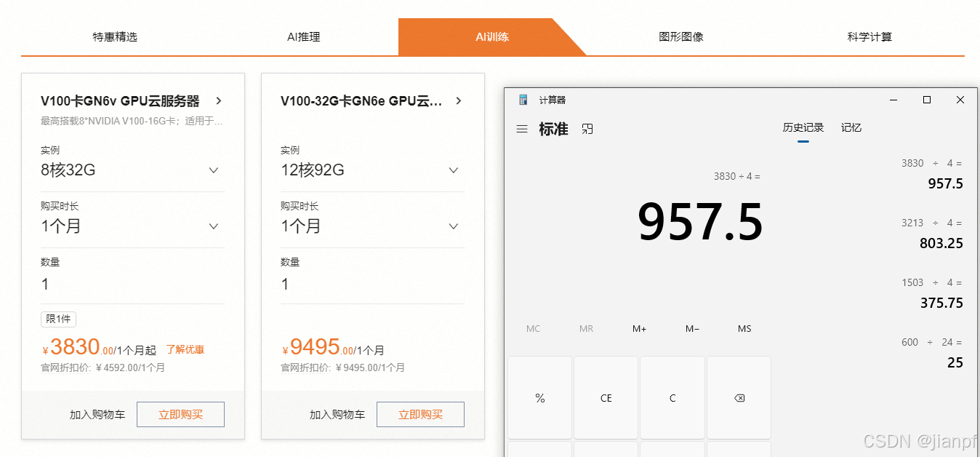This screenshot has height=457, width=980.
Task: Click 了解优惠 link
Action: click(x=185, y=350)
